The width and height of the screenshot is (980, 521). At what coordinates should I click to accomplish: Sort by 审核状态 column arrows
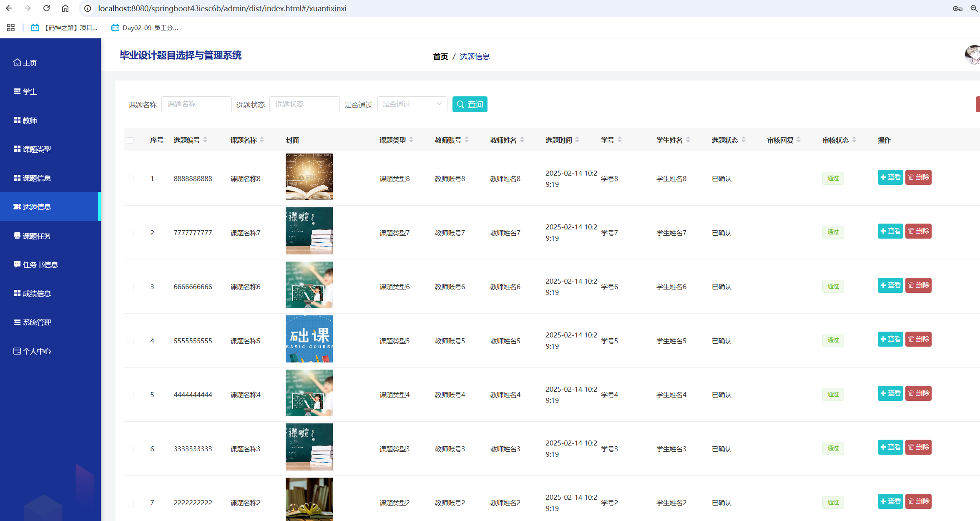(x=854, y=140)
